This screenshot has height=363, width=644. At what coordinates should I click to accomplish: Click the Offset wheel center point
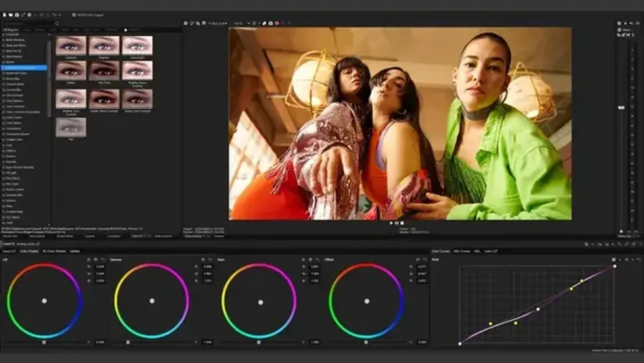[x=367, y=301]
